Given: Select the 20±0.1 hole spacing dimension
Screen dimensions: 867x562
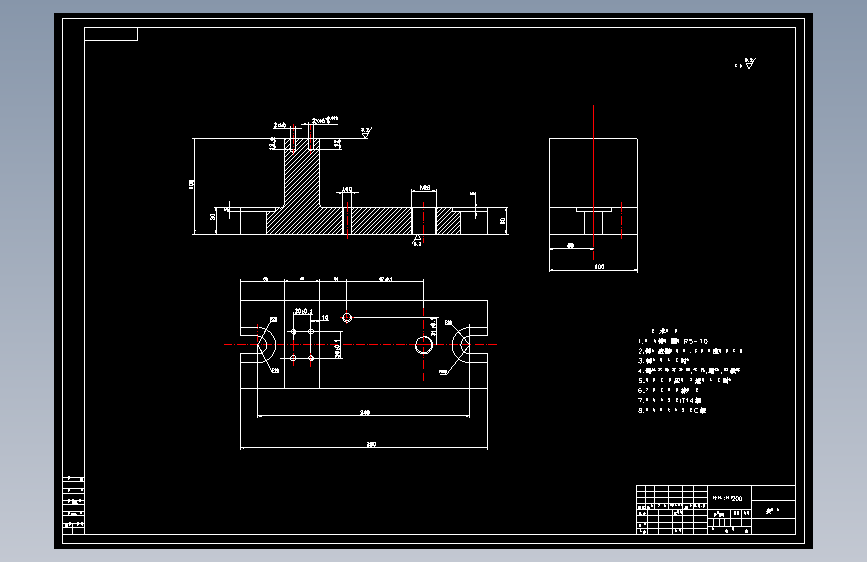Looking at the screenshot, I should click(x=303, y=311).
